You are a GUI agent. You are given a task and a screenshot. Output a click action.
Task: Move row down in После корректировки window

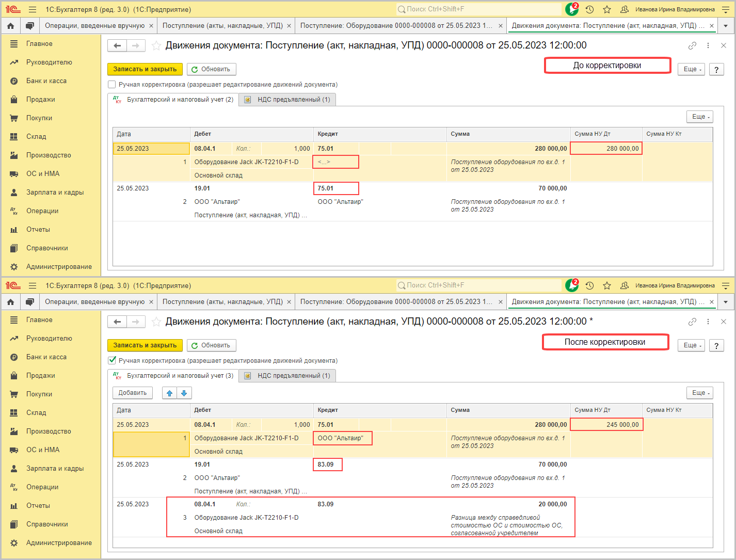(x=184, y=393)
